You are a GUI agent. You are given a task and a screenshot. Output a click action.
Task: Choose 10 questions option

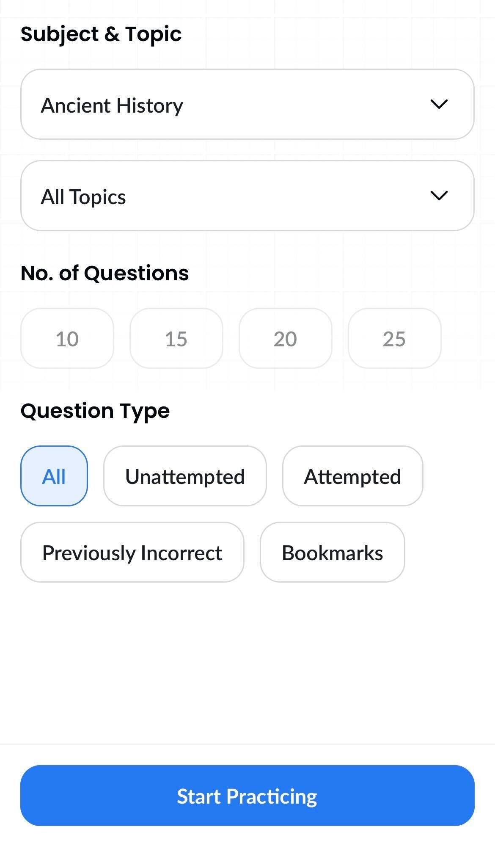67,339
